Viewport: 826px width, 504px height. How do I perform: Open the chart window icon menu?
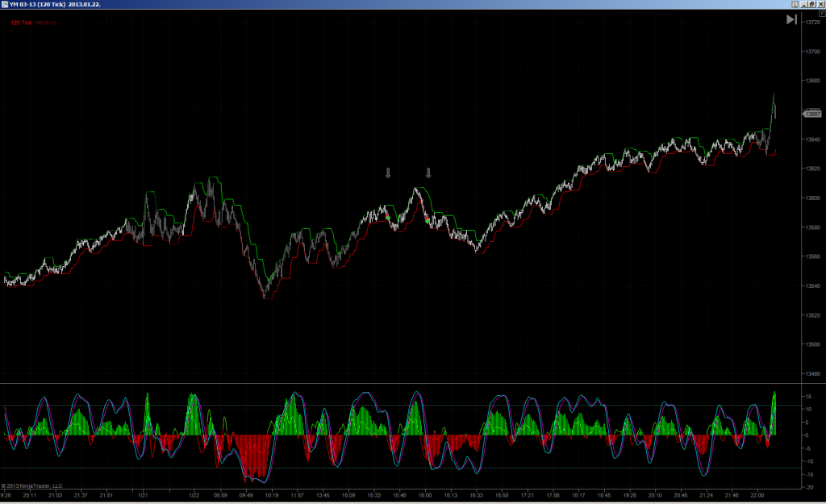[5, 4]
